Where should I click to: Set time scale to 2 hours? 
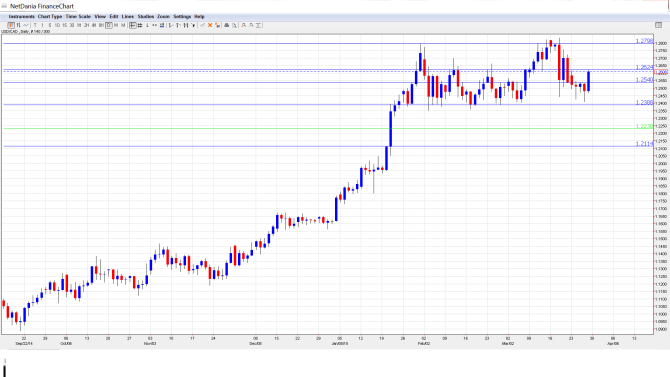tap(86, 26)
